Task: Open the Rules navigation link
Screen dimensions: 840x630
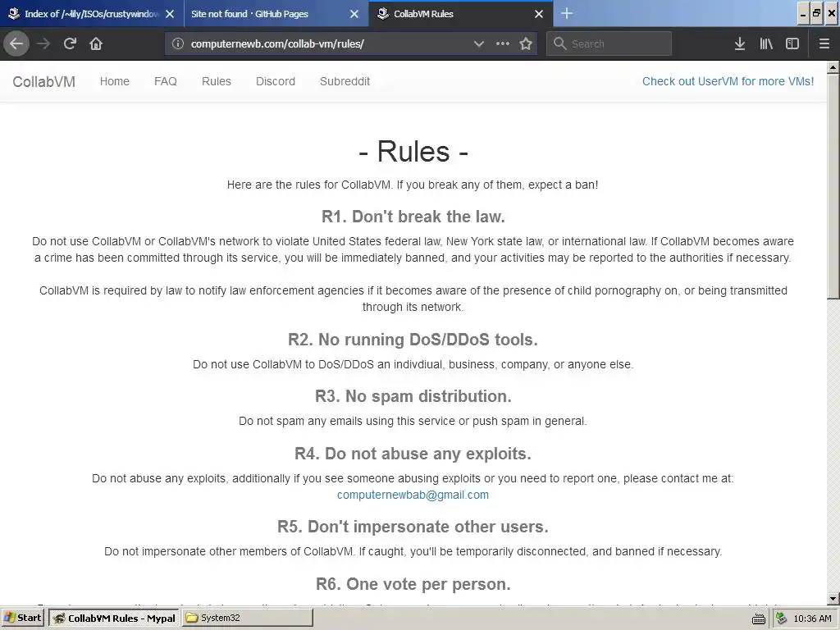Action: coord(217,81)
